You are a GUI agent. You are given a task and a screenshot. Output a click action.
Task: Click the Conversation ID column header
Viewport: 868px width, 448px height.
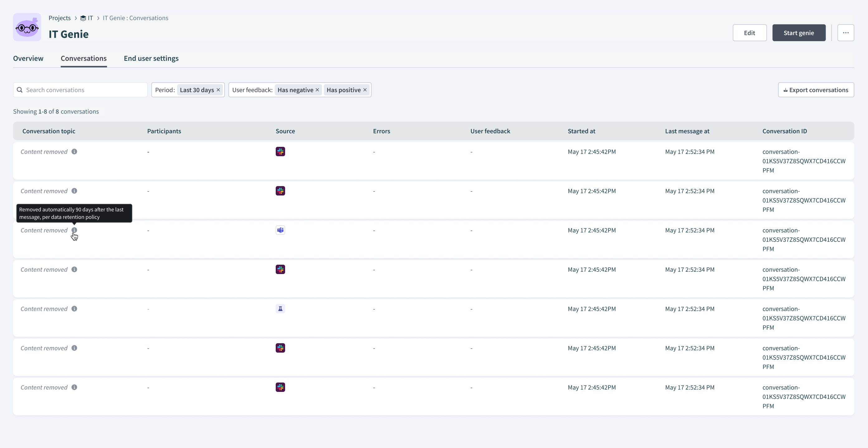pos(785,131)
